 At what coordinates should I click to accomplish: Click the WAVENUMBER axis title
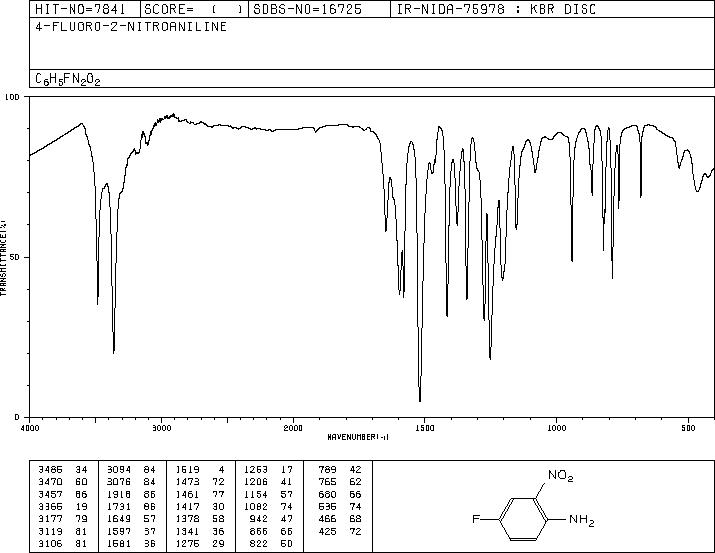click(x=358, y=437)
